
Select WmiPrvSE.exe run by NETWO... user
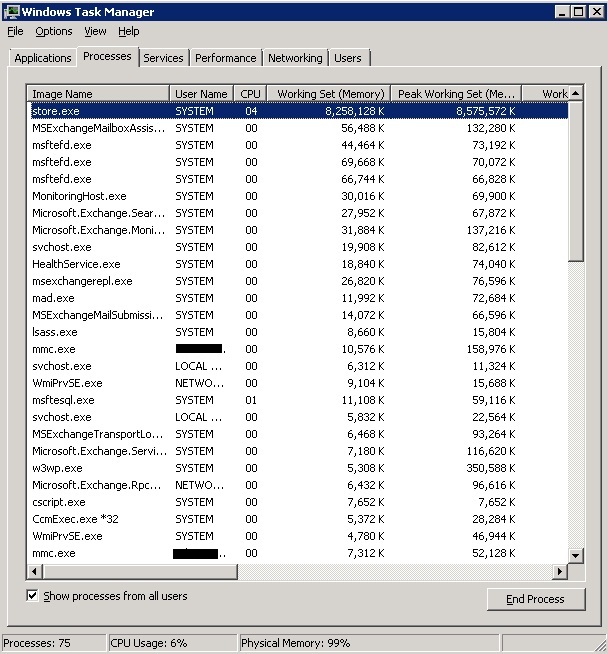point(299,383)
